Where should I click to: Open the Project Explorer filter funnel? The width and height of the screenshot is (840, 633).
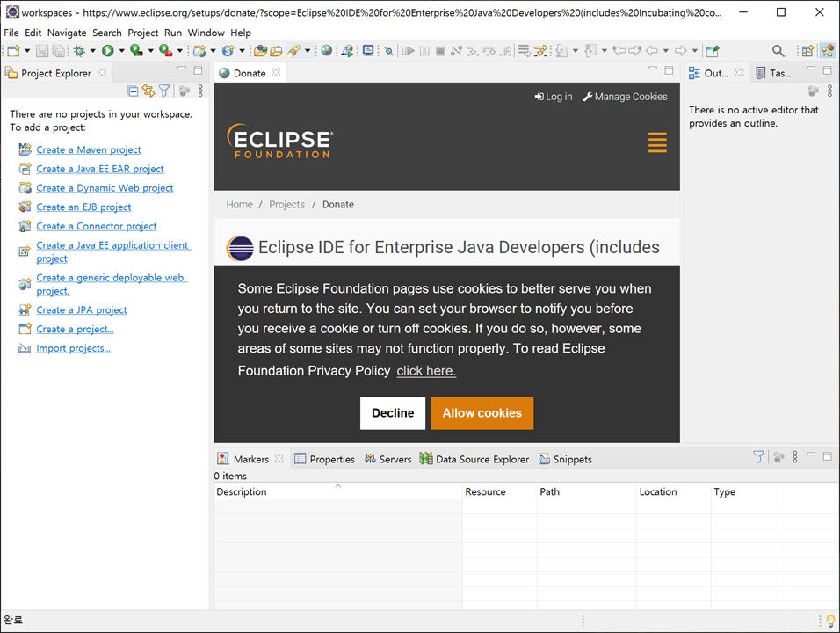click(164, 91)
